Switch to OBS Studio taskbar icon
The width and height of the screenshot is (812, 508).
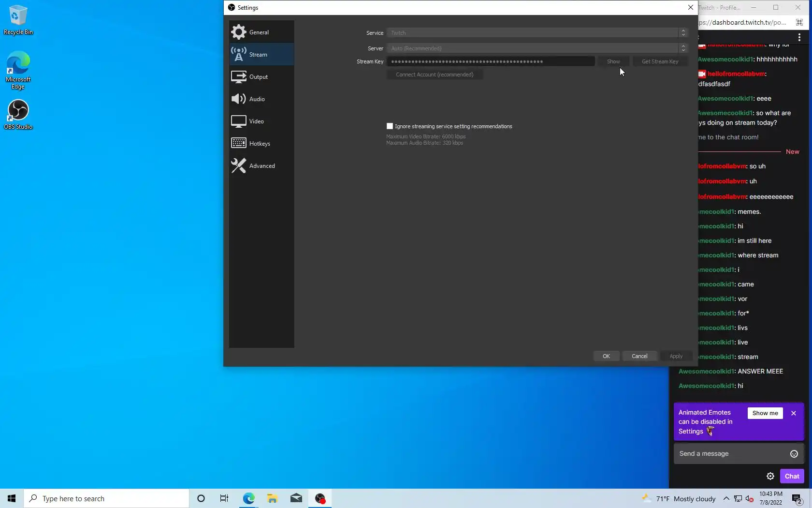tap(320, 498)
